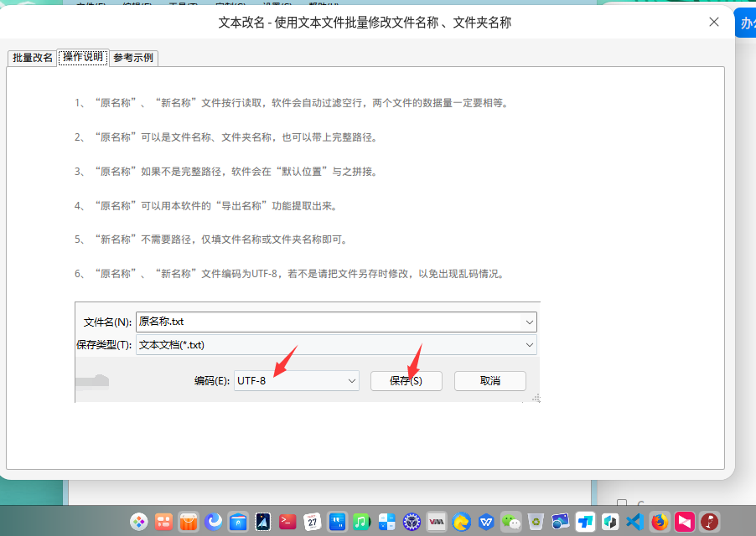Open the trash recycle bin icon
Screen dimensions: 756x536
click(536, 522)
